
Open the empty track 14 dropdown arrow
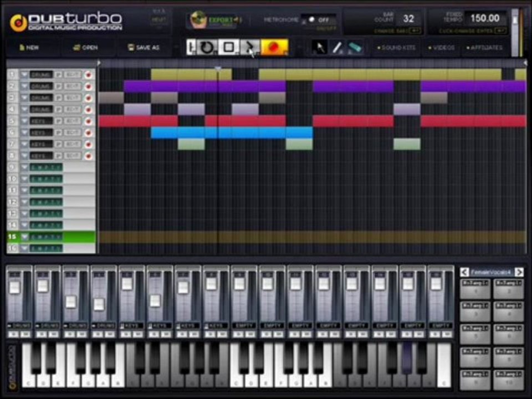pos(24,225)
